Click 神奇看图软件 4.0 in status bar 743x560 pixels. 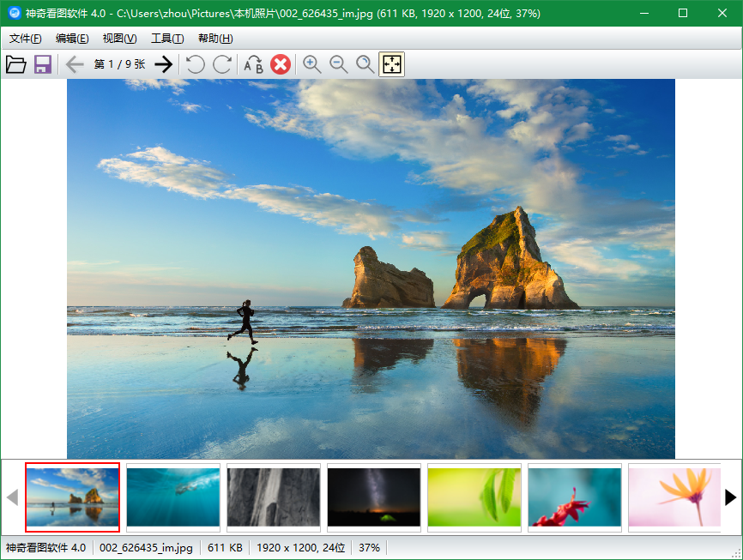45,548
